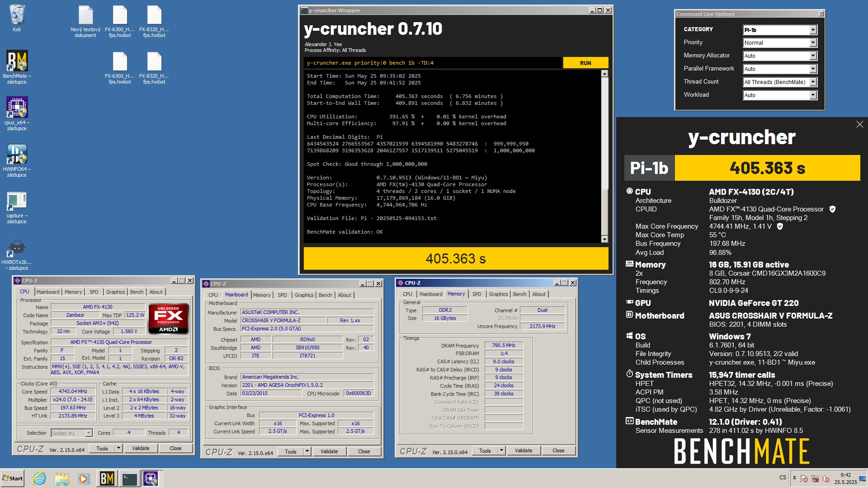Click y-cruncher output scrollbar up arrow
Screen dimensions: 868x488
point(604,73)
